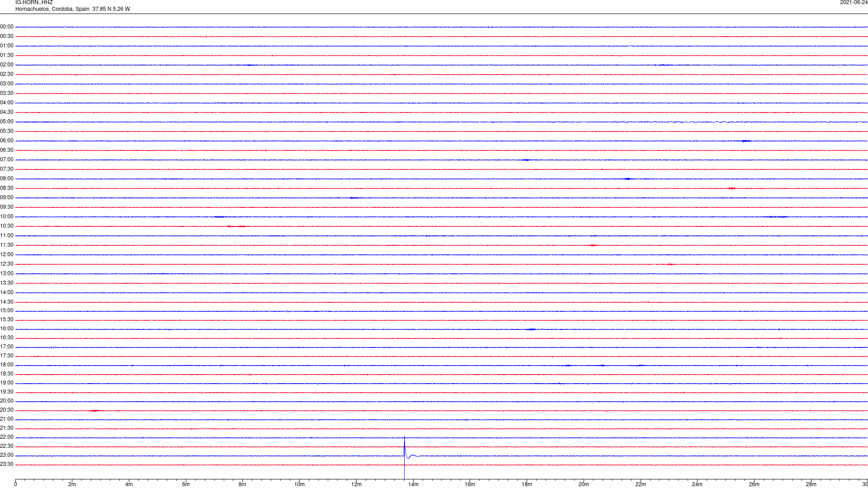The width and height of the screenshot is (868, 488).
Task: Click the 22m tick label on time axis
Action: tap(641, 484)
